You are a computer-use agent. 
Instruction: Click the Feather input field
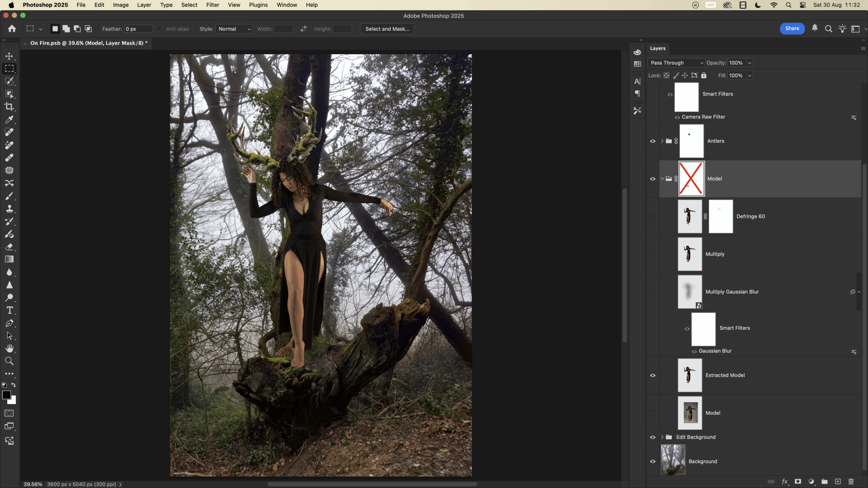click(x=138, y=29)
